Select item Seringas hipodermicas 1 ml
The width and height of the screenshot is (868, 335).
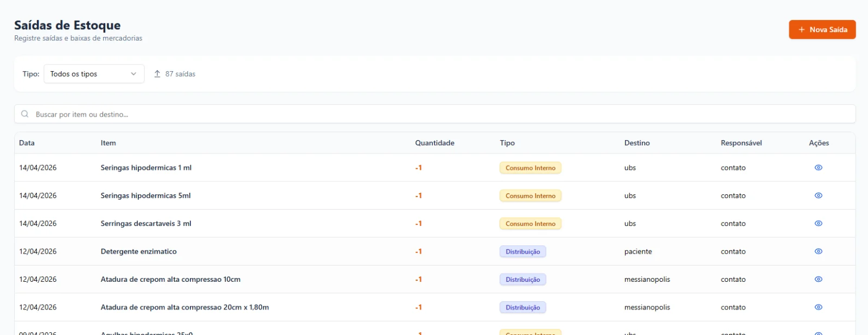(x=146, y=168)
